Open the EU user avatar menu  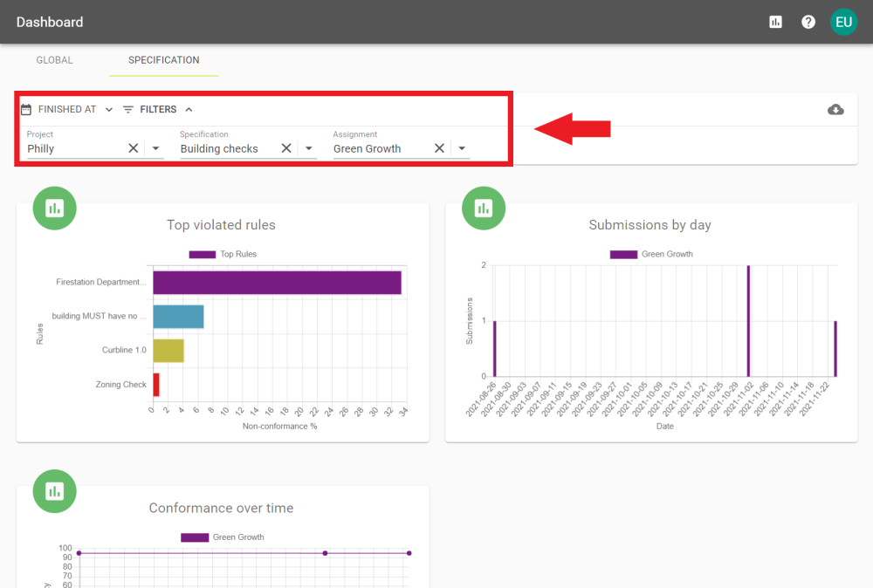click(843, 22)
